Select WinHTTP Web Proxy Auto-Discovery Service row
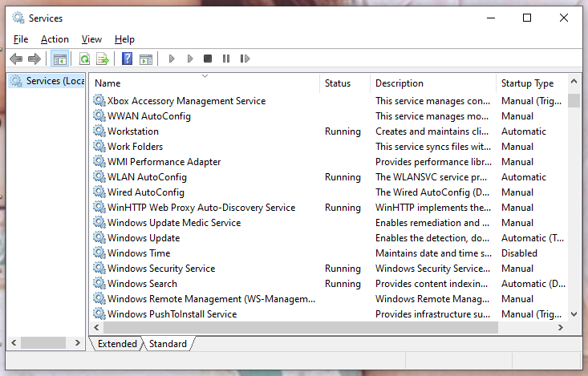Screen dimensions: 588x376 tap(330, 208)
